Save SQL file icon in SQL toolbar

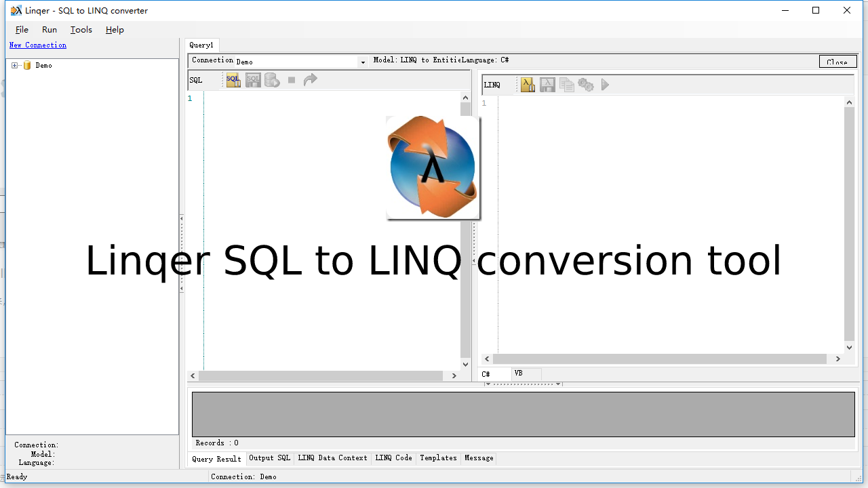click(253, 80)
